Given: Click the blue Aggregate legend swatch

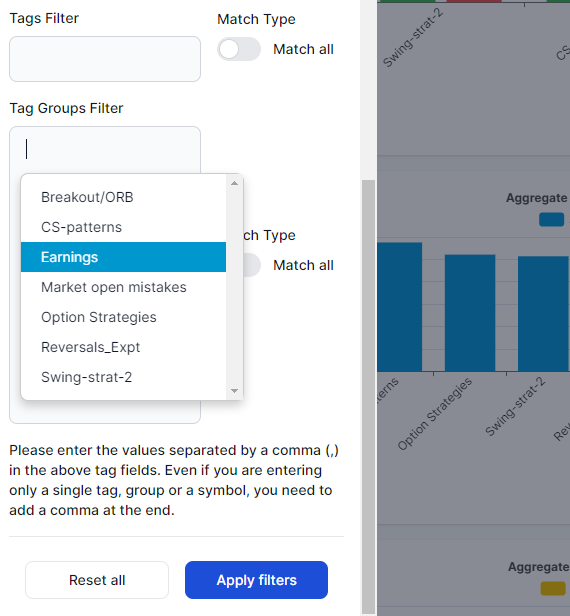Looking at the screenshot, I should pyautogui.click(x=552, y=219).
